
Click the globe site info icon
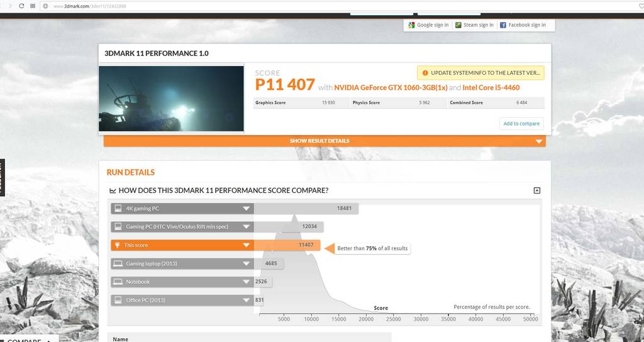pos(45,6)
